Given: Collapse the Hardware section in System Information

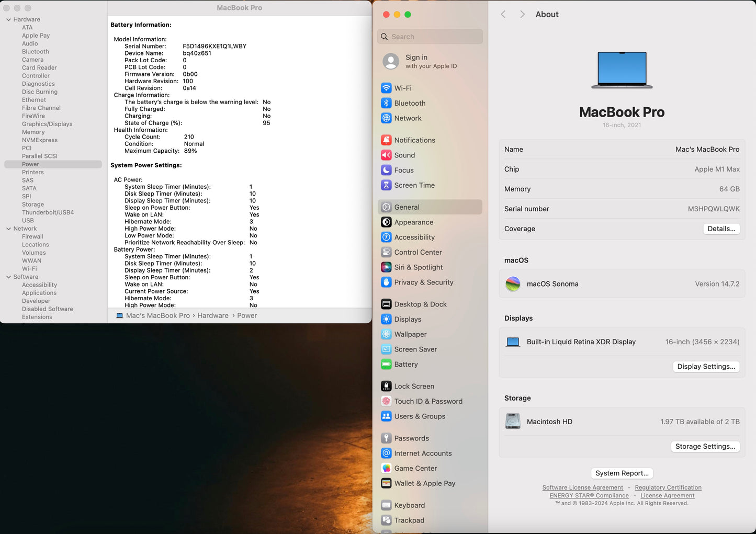Looking at the screenshot, I should pos(8,19).
